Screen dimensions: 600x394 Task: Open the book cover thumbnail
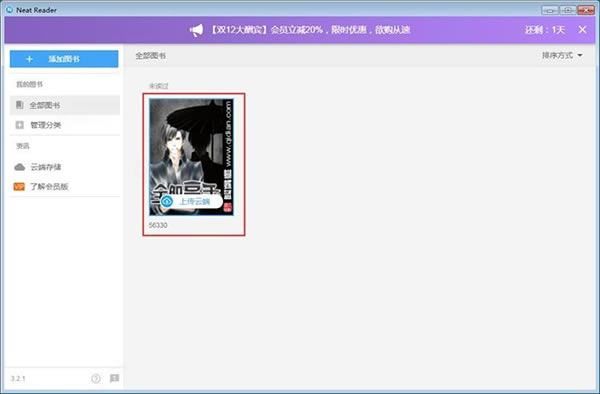[x=191, y=157]
